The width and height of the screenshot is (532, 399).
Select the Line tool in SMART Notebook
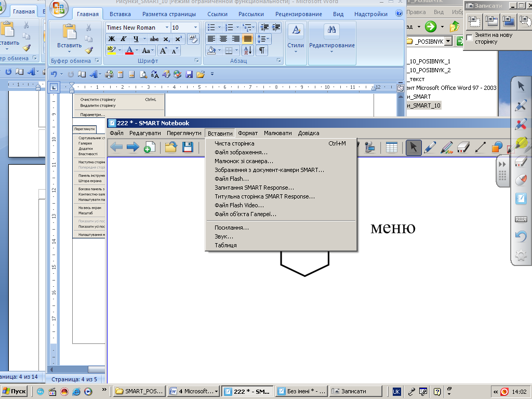[x=480, y=148]
